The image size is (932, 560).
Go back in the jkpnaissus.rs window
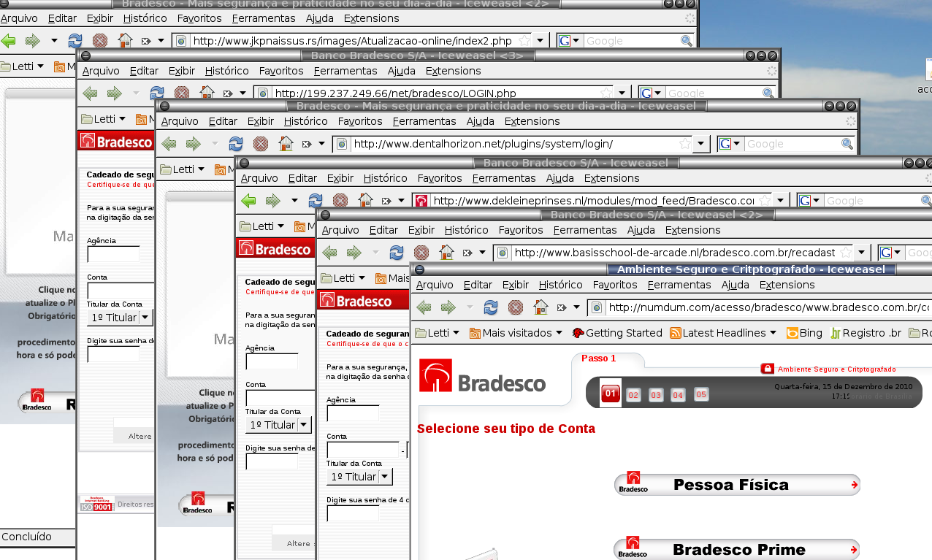tap(8, 41)
